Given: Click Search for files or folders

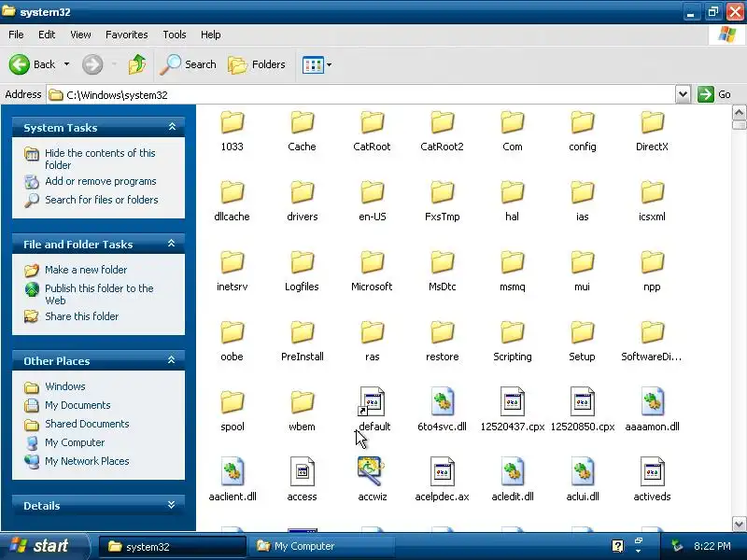Looking at the screenshot, I should point(102,200).
